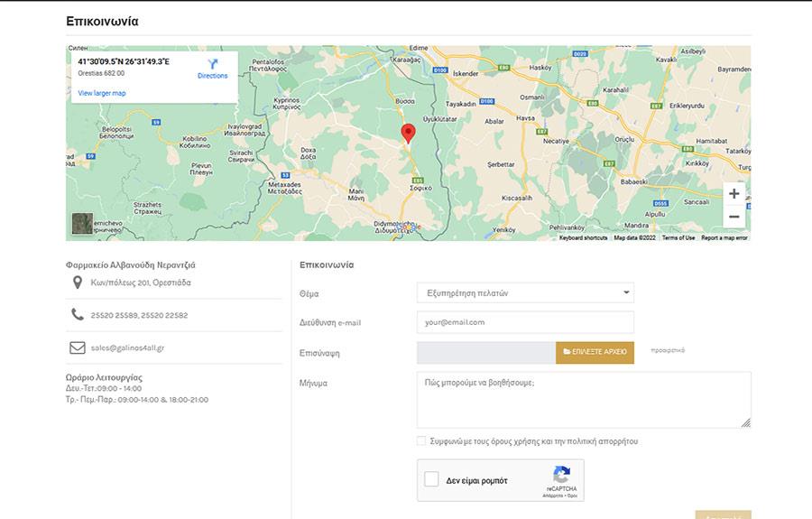Click the phone handset icon

[x=78, y=314]
